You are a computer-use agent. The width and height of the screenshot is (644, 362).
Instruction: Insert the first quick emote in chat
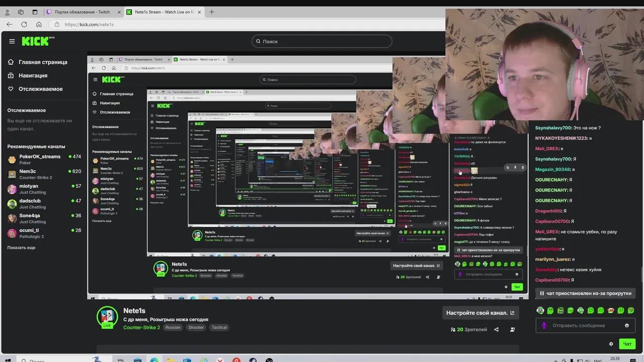coord(540,310)
